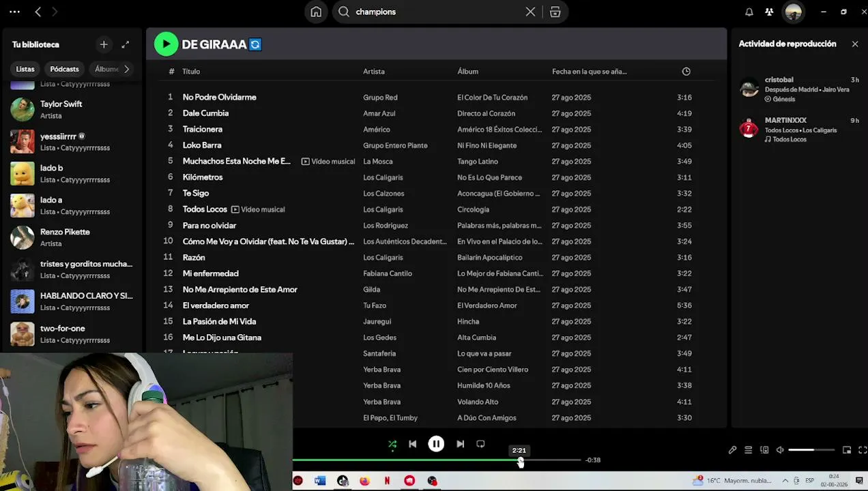The width and height of the screenshot is (868, 491).
Task: Mute the volume speaker icon
Action: tap(780, 450)
